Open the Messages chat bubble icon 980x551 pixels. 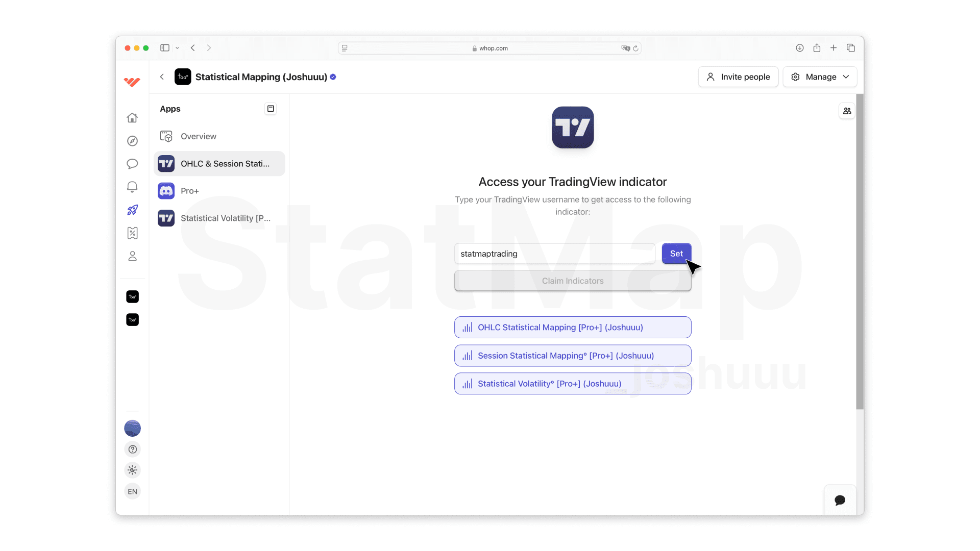click(x=132, y=164)
